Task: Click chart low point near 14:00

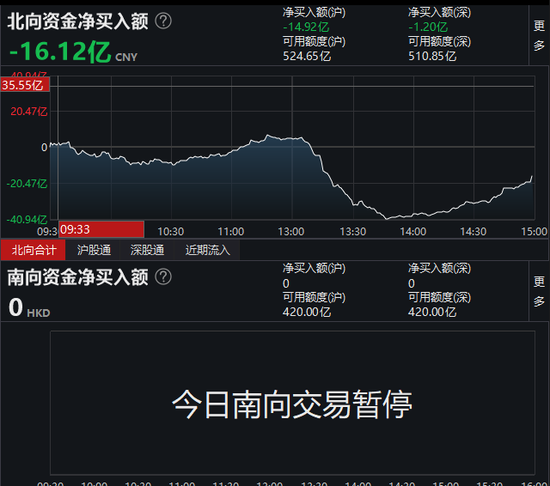Action: pos(387,218)
